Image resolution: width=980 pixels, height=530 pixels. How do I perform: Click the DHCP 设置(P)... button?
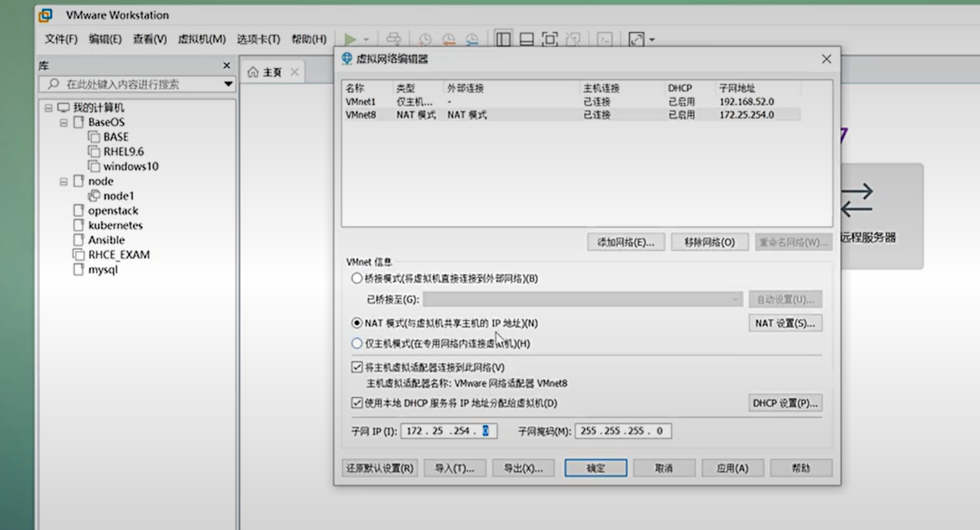click(785, 403)
